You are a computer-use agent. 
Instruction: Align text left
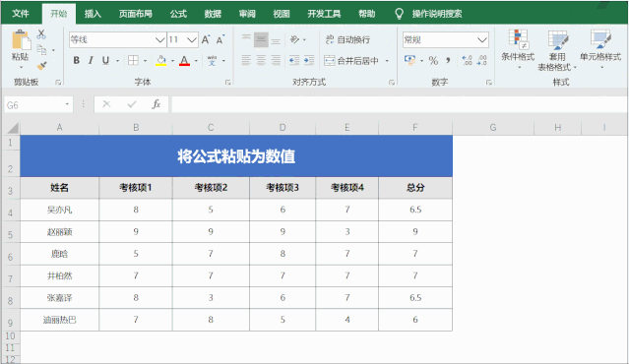246,61
